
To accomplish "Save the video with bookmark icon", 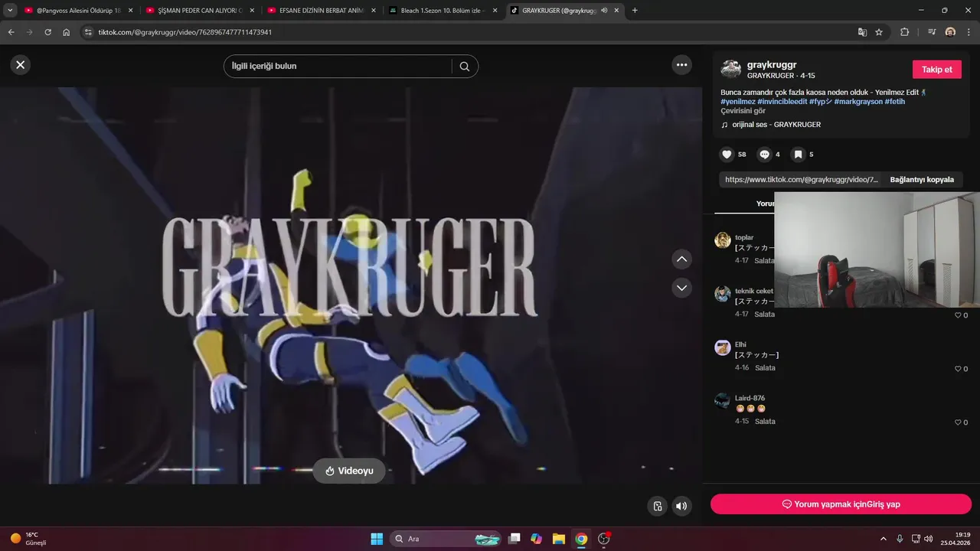I will 798,155.
